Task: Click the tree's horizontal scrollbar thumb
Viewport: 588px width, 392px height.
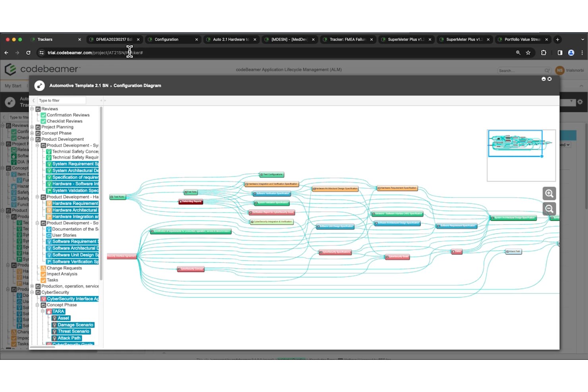Action: 43,347
